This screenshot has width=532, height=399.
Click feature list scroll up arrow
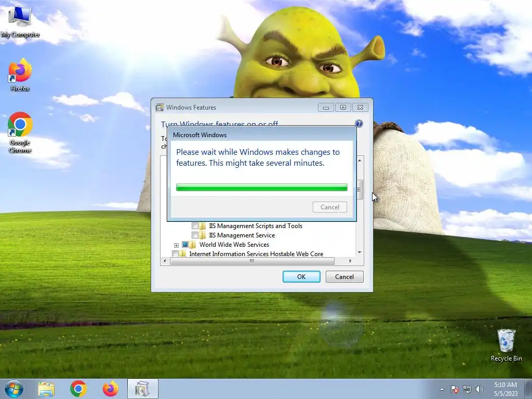pos(360,160)
